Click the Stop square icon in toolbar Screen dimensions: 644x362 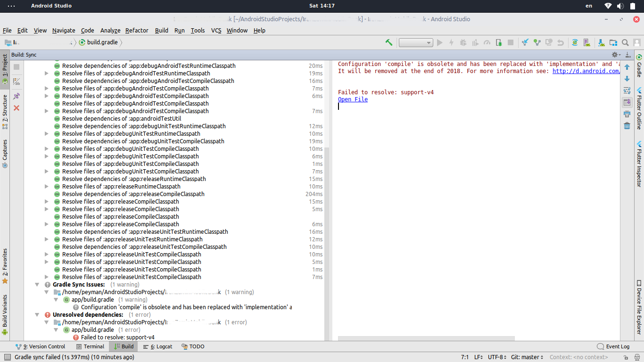click(x=511, y=42)
